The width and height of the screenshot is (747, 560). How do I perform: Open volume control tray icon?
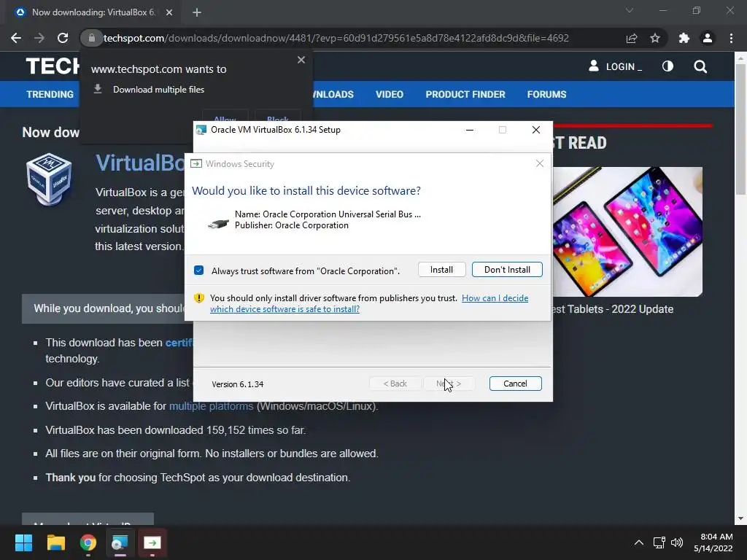point(677,542)
